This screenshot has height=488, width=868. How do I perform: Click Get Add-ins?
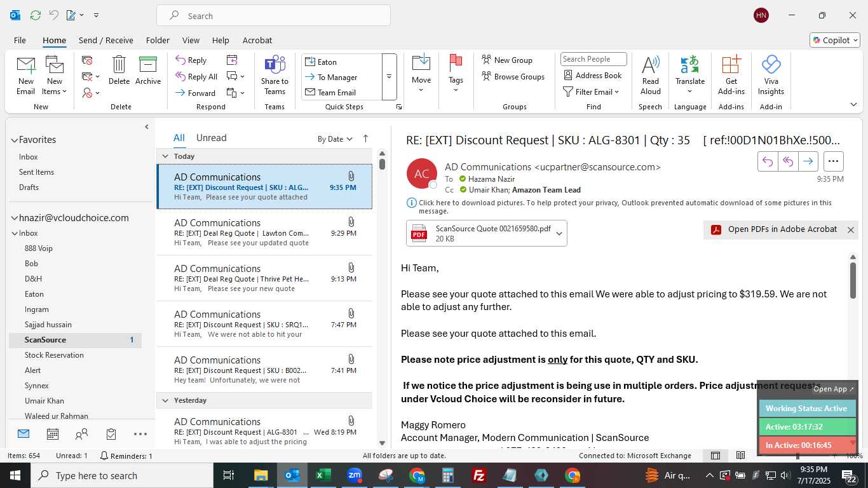pyautogui.click(x=731, y=75)
